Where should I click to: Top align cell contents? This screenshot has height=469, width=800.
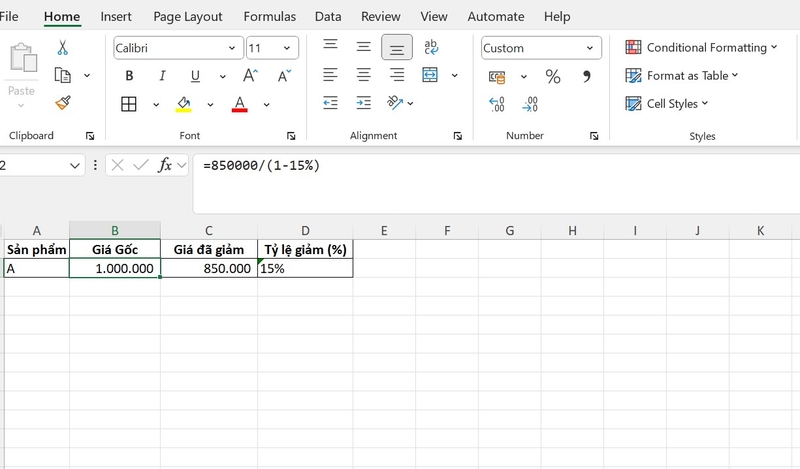click(x=330, y=44)
